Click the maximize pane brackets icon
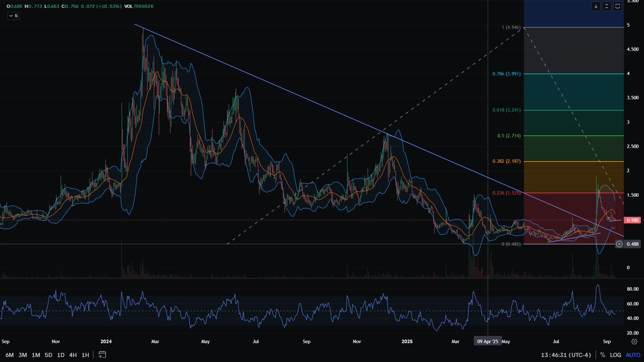The image size is (644, 362). pos(618,6)
